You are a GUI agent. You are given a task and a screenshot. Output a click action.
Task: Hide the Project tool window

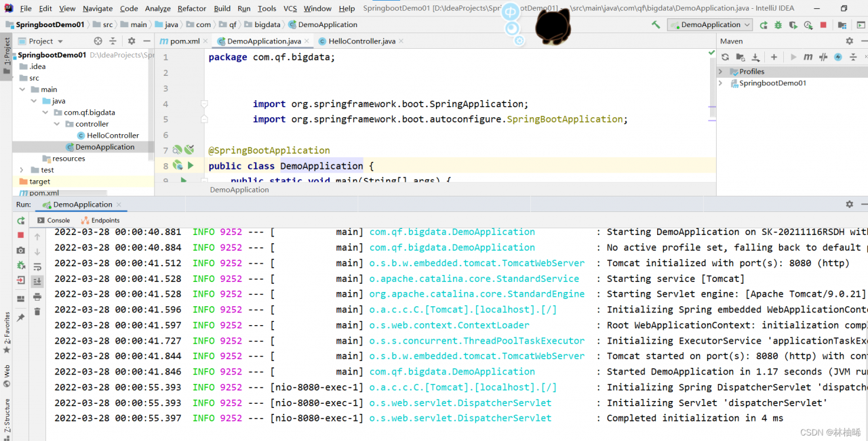click(146, 41)
